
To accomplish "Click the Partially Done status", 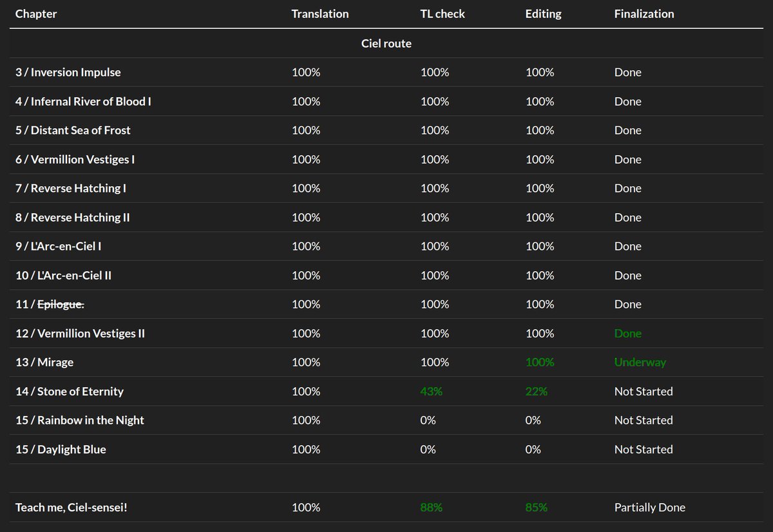I will point(650,507).
